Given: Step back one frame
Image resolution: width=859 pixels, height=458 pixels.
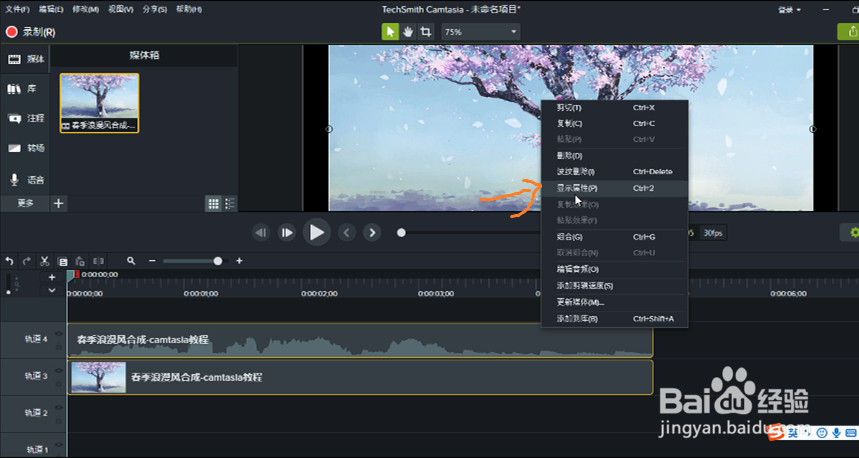Looking at the screenshot, I should tap(261, 233).
